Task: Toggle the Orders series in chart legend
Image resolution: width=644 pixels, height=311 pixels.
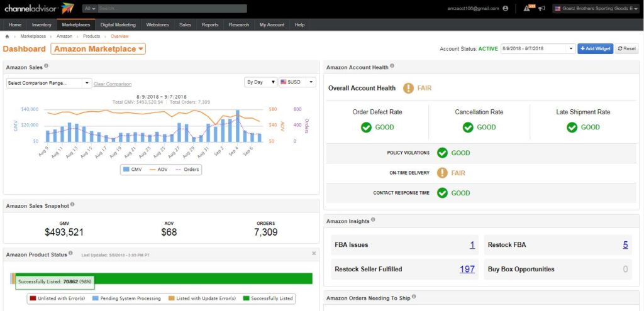Action: [187, 169]
